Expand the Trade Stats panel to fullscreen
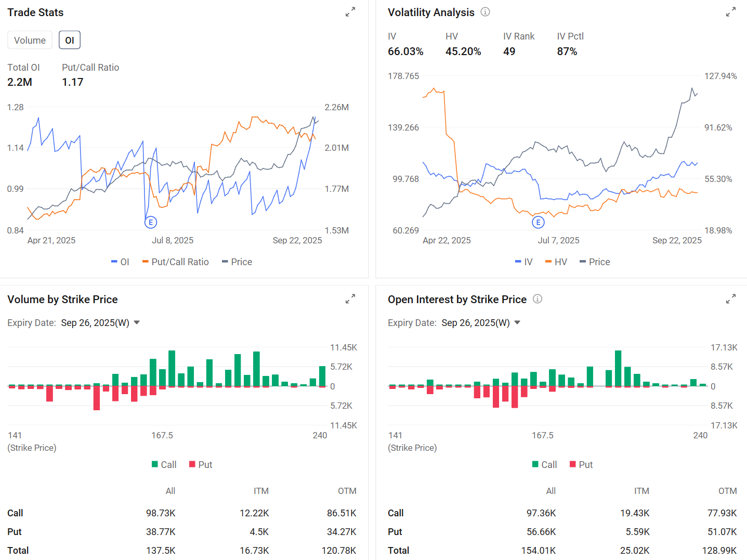Image resolution: width=747 pixels, height=560 pixels. point(350,11)
